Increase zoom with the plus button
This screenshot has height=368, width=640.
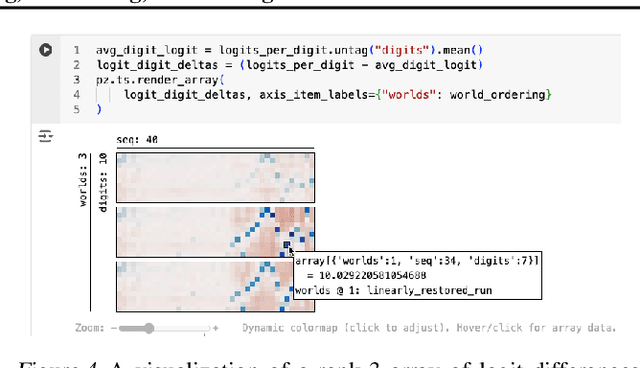[x=216, y=328]
